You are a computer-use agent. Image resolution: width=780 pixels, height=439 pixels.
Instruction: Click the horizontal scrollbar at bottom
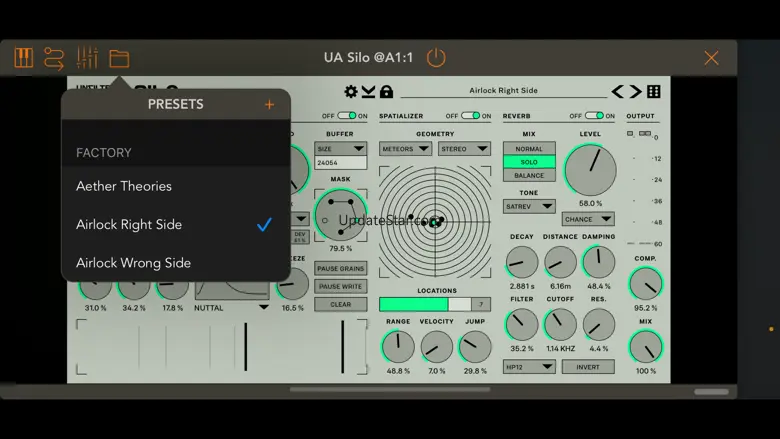(x=390, y=390)
